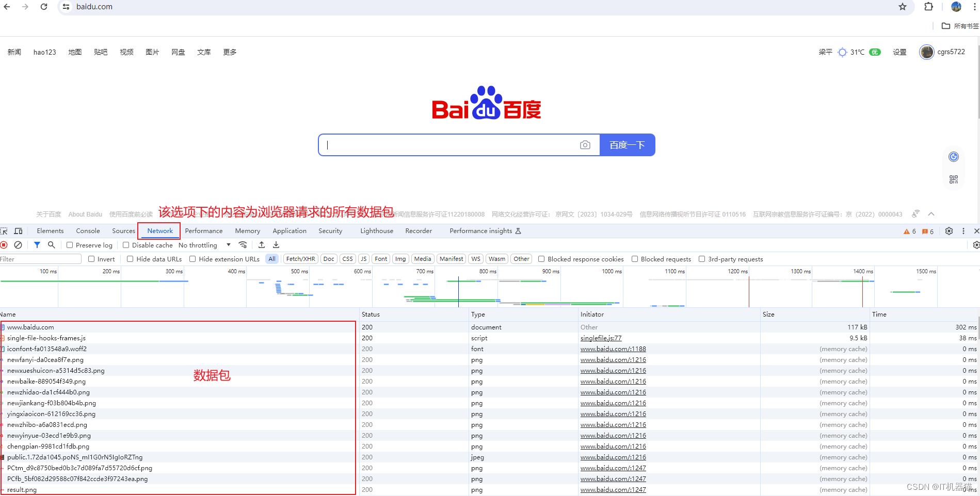Click cgrs5722 user avatar

click(x=927, y=52)
